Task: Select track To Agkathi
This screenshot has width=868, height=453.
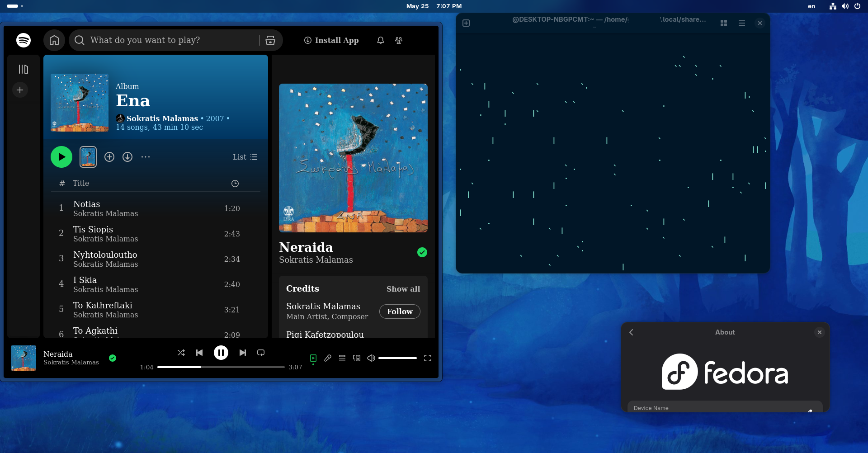Action: [x=156, y=331]
